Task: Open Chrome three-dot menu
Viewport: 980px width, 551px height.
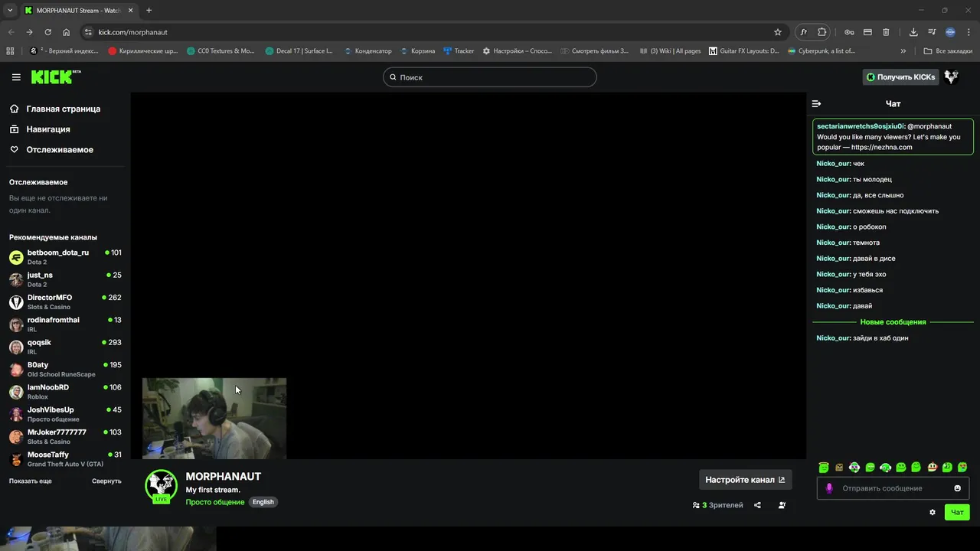Action: tap(968, 32)
